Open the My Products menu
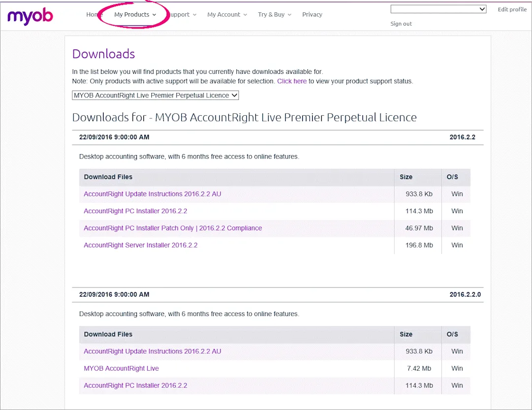 [x=135, y=15]
